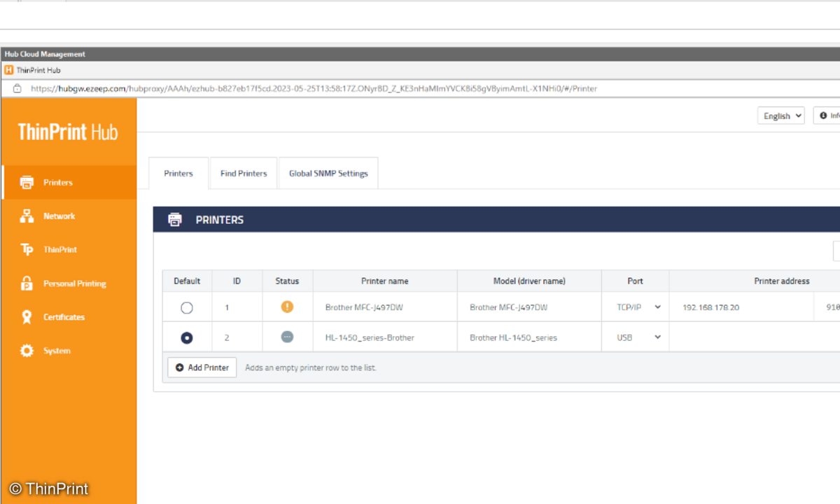Click the Add Printer button
The width and height of the screenshot is (840, 504).
[x=202, y=367]
